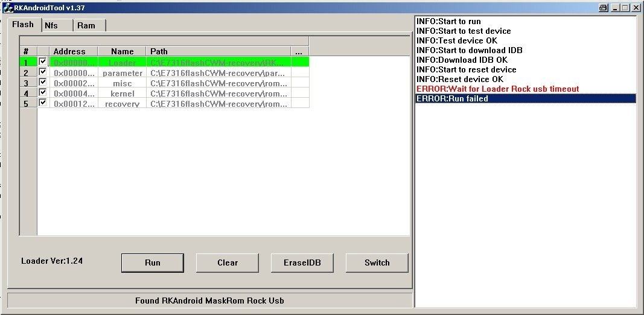The image size is (644, 315).
Task: Click the 'Found RKAndroid MaskRom Rock Usb' status bar
Action: click(x=209, y=301)
